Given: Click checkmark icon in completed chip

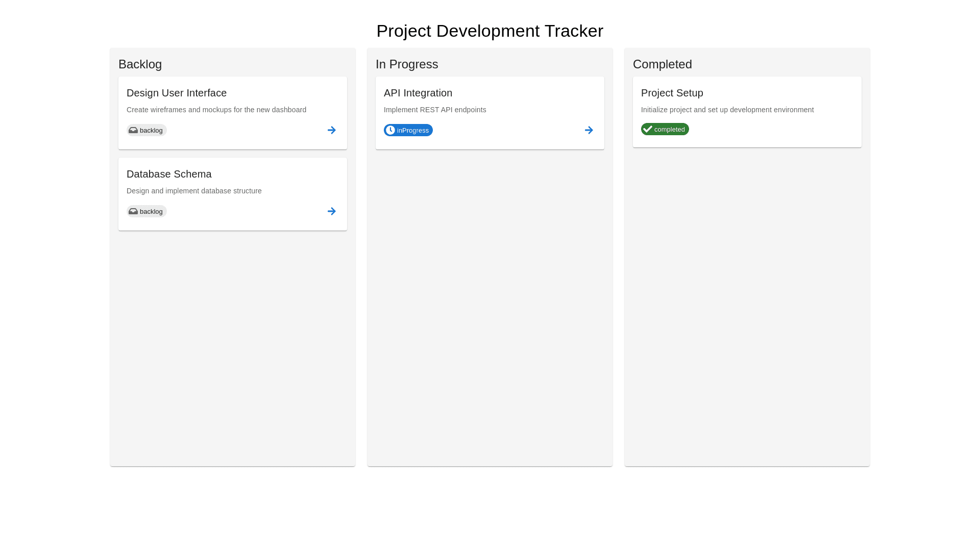Looking at the screenshot, I should [648, 129].
